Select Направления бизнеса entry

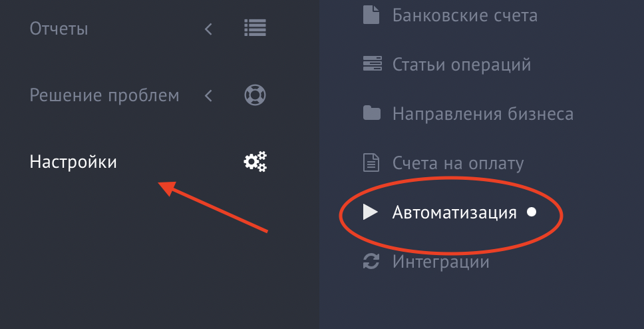click(482, 114)
